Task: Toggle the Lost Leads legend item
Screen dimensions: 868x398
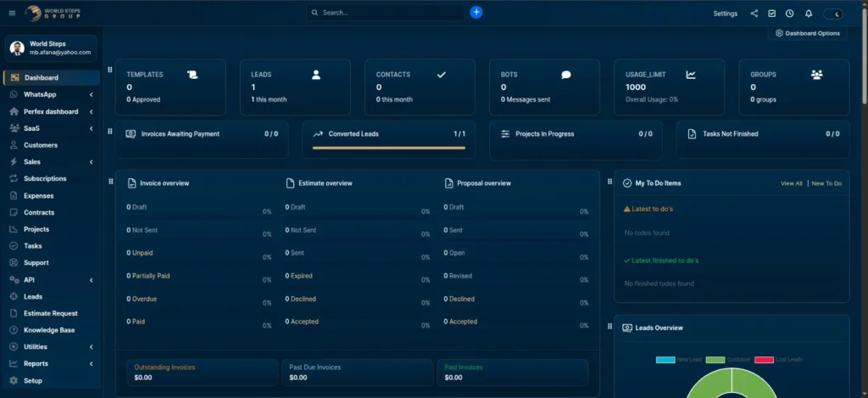Action: [x=775, y=360]
